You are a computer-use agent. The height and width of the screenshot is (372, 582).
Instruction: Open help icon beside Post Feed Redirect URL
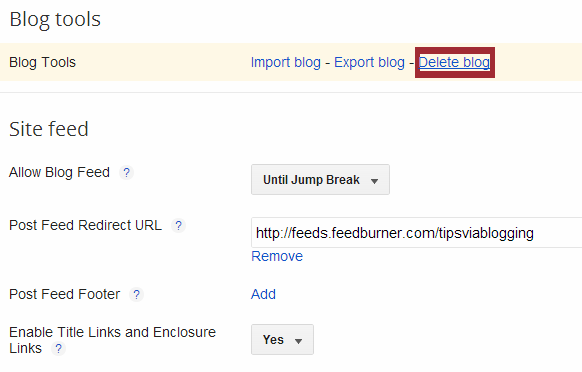point(178,226)
